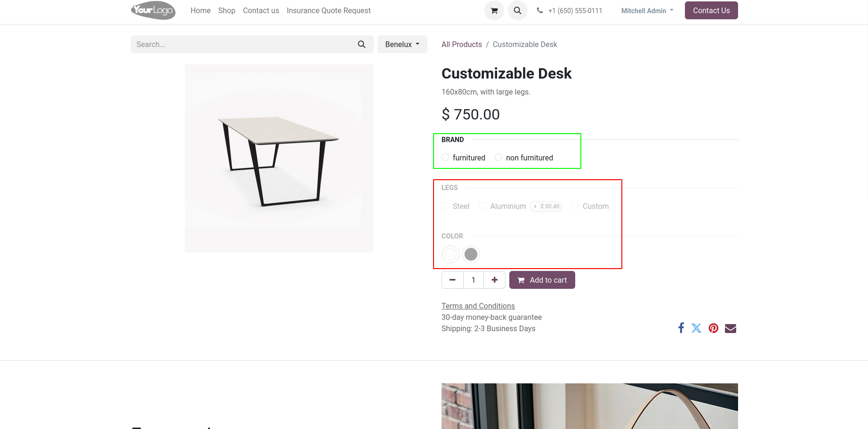Share product by email icon
The image size is (868, 429).
click(x=731, y=328)
